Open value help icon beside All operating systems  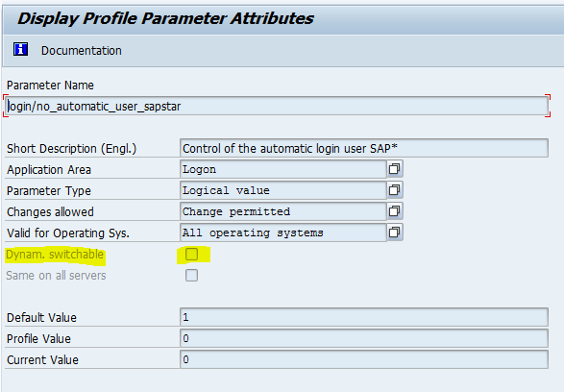pyautogui.click(x=395, y=233)
